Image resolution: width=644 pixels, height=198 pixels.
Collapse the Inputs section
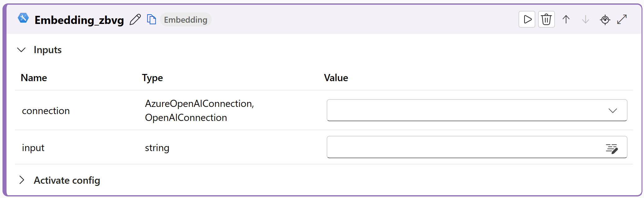(21, 50)
